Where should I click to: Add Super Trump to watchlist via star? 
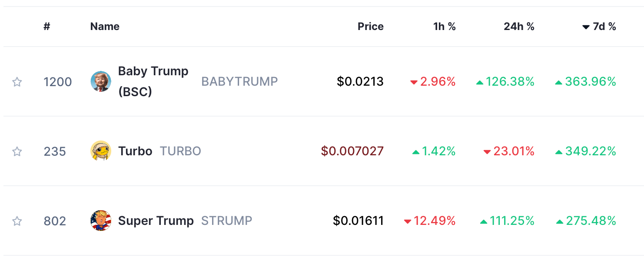(x=17, y=221)
